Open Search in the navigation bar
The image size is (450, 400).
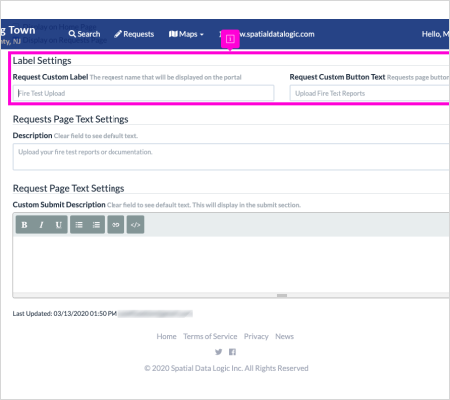pyautogui.click(x=84, y=34)
